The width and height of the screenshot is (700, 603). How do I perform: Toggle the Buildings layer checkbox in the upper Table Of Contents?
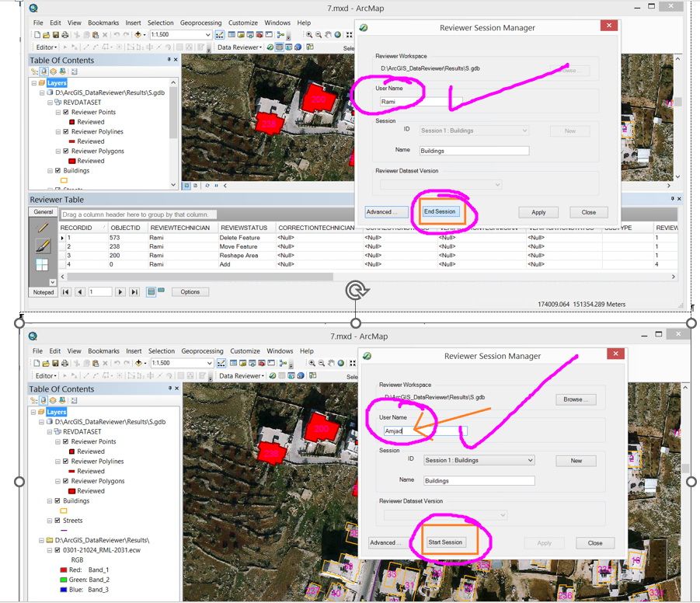point(57,171)
